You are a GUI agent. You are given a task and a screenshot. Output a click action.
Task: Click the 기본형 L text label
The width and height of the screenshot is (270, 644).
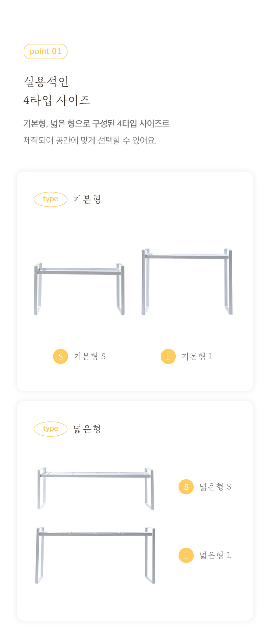(x=197, y=356)
